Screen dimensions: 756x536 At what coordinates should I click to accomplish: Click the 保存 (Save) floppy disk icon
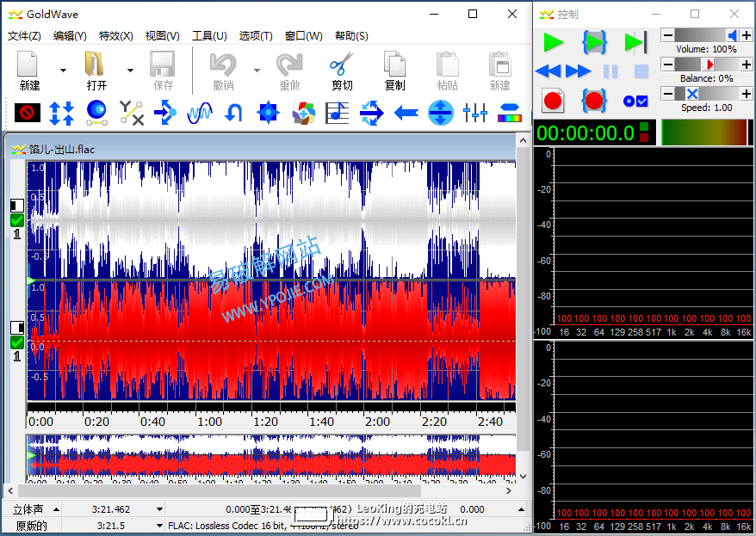(163, 65)
